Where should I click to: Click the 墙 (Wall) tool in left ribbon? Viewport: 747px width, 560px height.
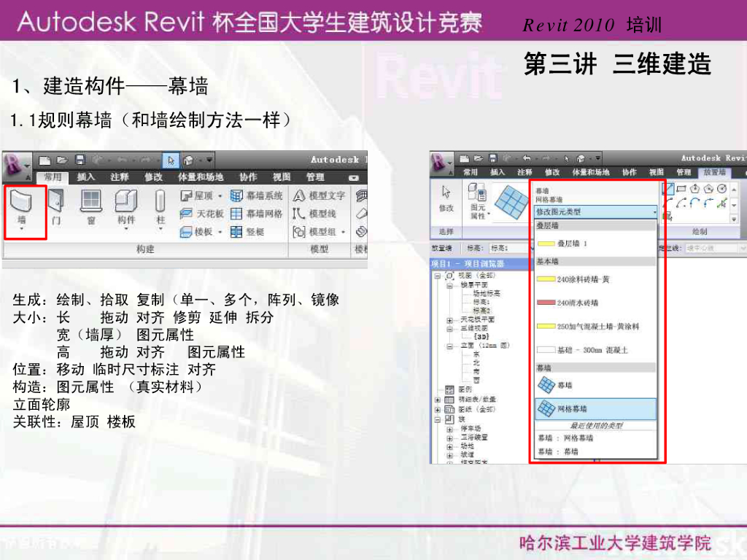(21, 206)
